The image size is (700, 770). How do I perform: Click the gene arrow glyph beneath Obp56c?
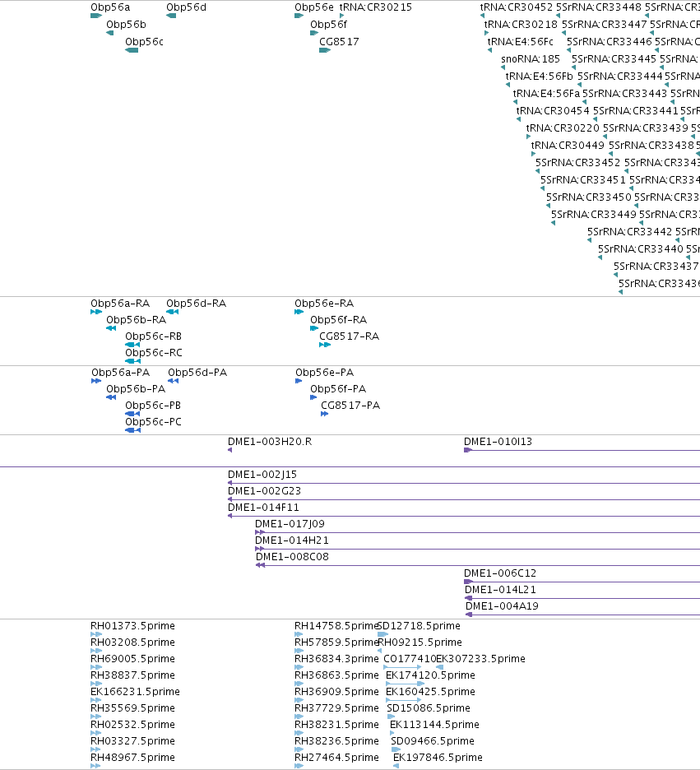(132, 50)
